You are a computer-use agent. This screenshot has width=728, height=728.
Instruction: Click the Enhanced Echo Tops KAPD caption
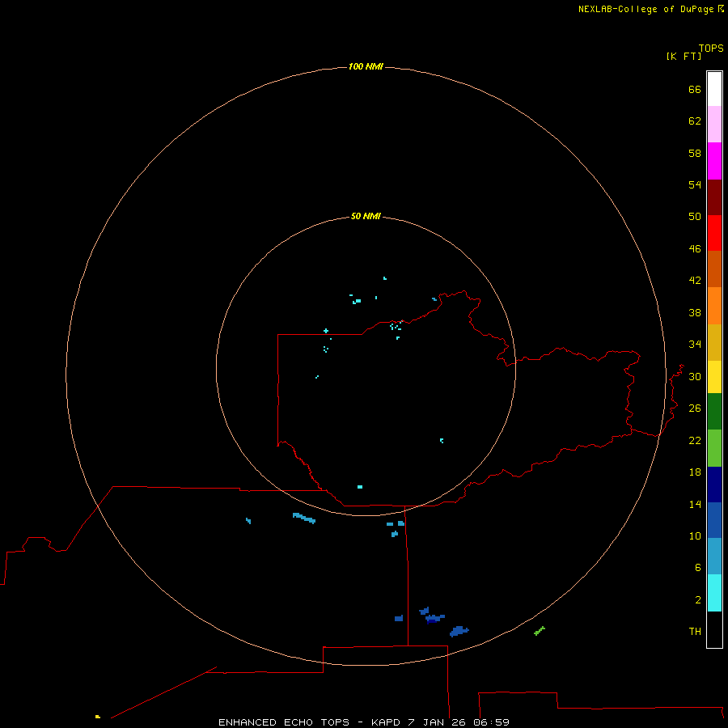[364, 722]
